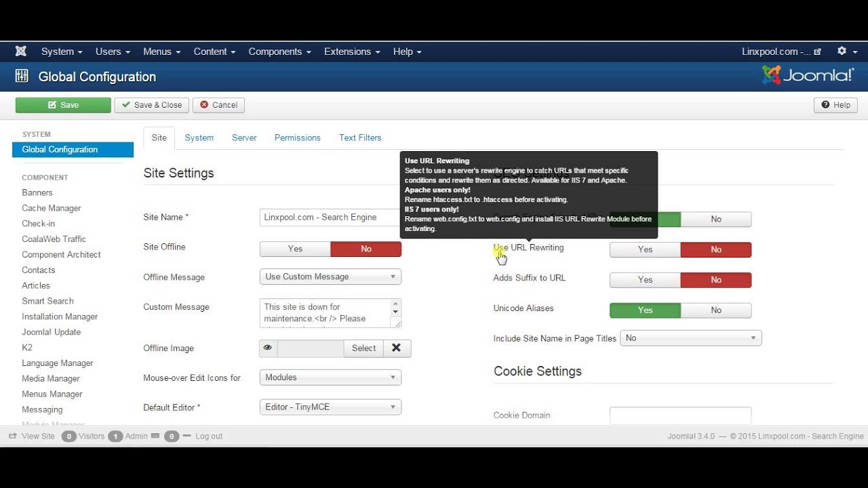The width and height of the screenshot is (868, 488).
Task: Click the mail envelope icon in status bar
Action: click(155, 436)
